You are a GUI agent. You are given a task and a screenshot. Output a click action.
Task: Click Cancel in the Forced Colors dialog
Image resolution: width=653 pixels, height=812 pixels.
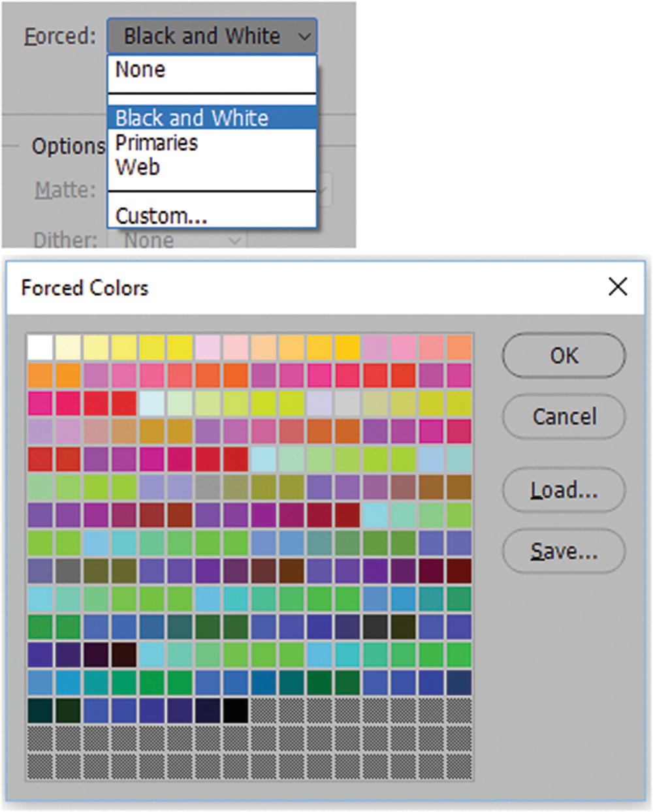pyautogui.click(x=563, y=417)
